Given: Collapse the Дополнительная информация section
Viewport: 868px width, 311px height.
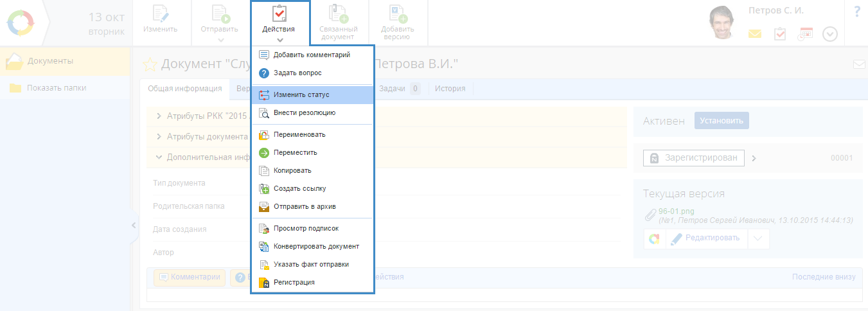Looking at the screenshot, I should tap(159, 157).
